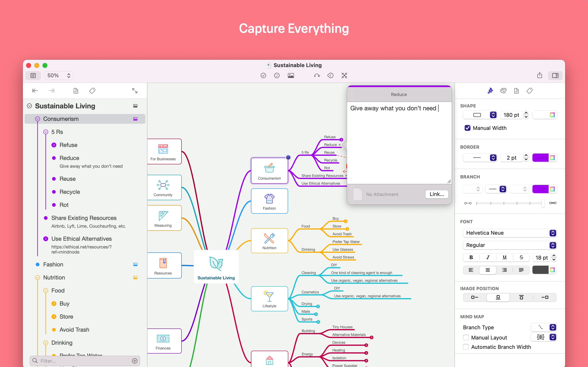Open the outline view icon in the sidebar
The width and height of the screenshot is (588, 367).
point(33,75)
